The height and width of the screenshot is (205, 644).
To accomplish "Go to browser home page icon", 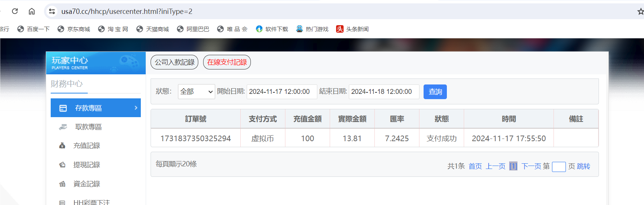I will point(32,11).
